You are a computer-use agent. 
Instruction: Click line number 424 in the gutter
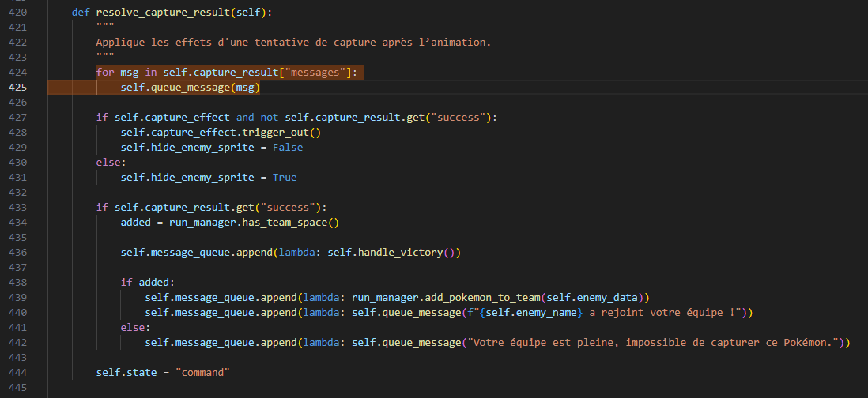17,73
